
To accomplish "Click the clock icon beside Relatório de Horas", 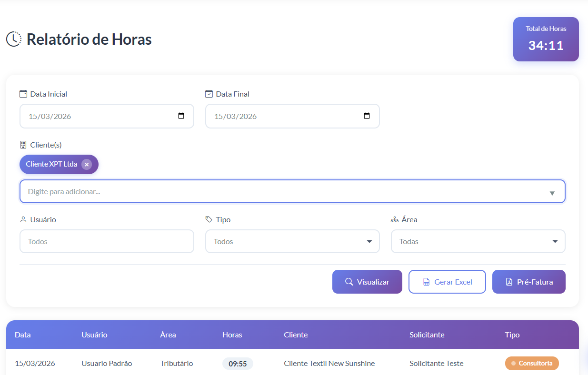I will [x=14, y=39].
